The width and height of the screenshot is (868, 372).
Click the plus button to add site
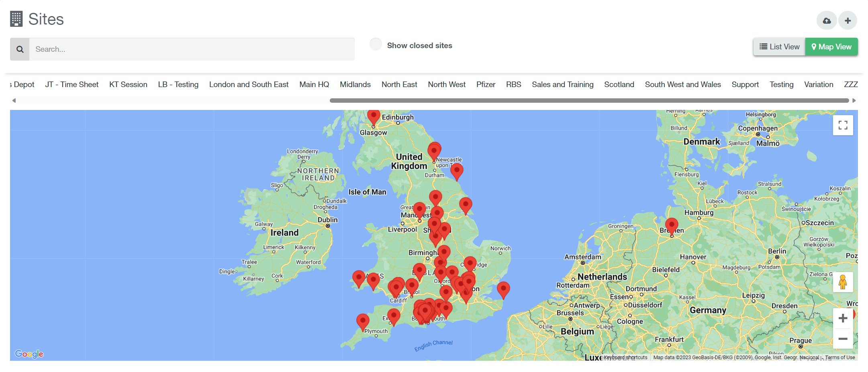pyautogui.click(x=848, y=20)
